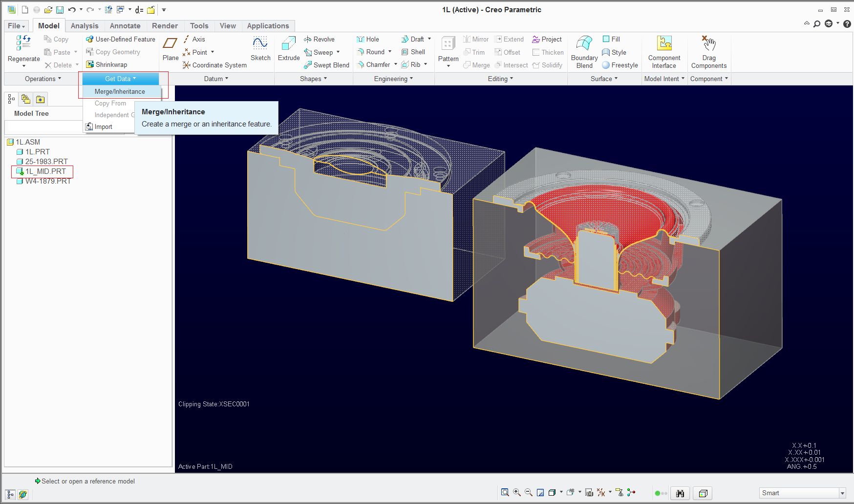The image size is (854, 504).
Task: Select the Shell tool
Action: point(413,52)
